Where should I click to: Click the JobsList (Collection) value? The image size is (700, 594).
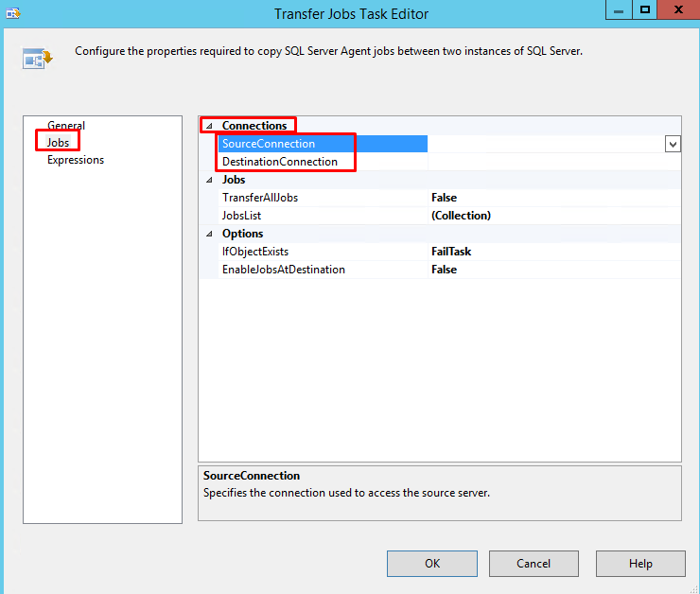click(x=461, y=216)
